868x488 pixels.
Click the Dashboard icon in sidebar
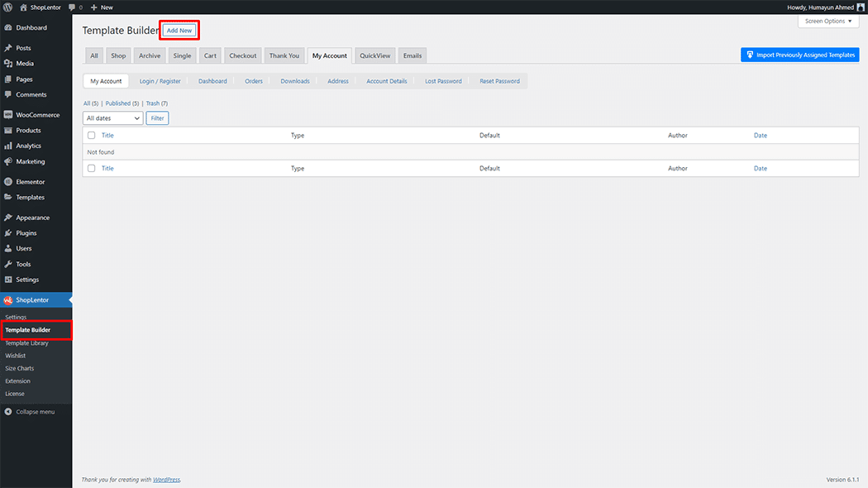(x=7, y=27)
